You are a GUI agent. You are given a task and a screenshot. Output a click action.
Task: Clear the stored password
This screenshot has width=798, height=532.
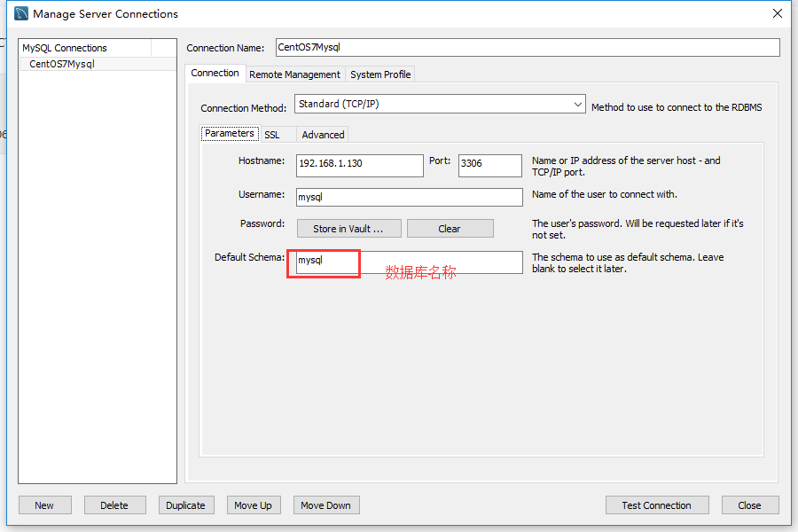450,229
